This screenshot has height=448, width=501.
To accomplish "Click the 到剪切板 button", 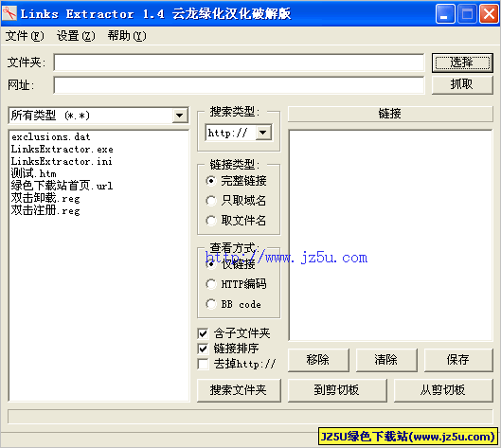I will click(x=337, y=390).
